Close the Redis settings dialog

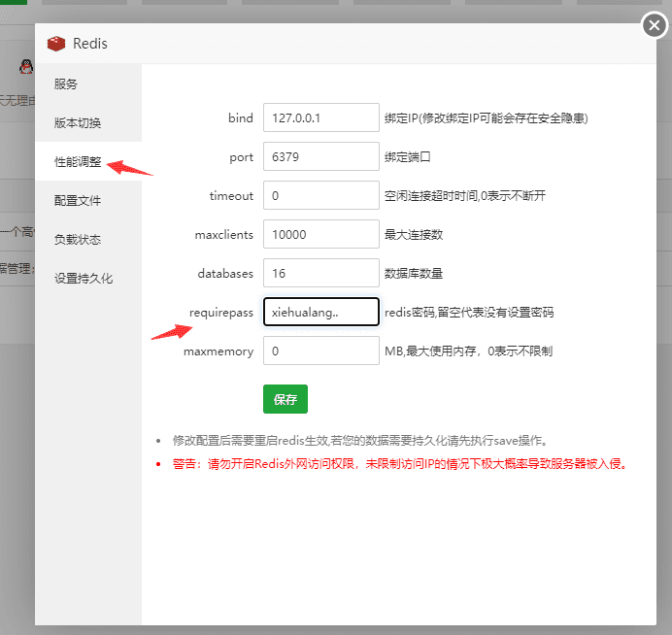point(654,25)
